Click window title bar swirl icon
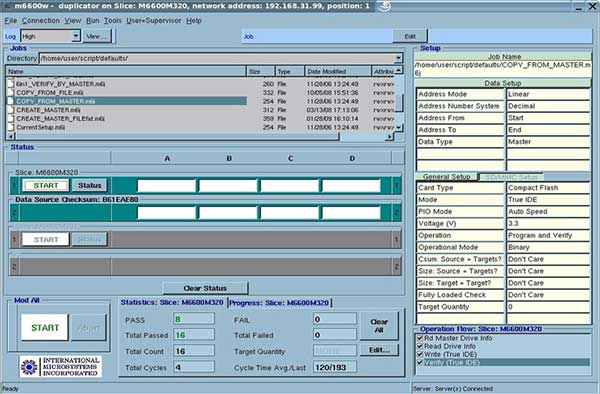Viewport: 600px width, 394px height. pyautogui.click(x=384, y=6)
